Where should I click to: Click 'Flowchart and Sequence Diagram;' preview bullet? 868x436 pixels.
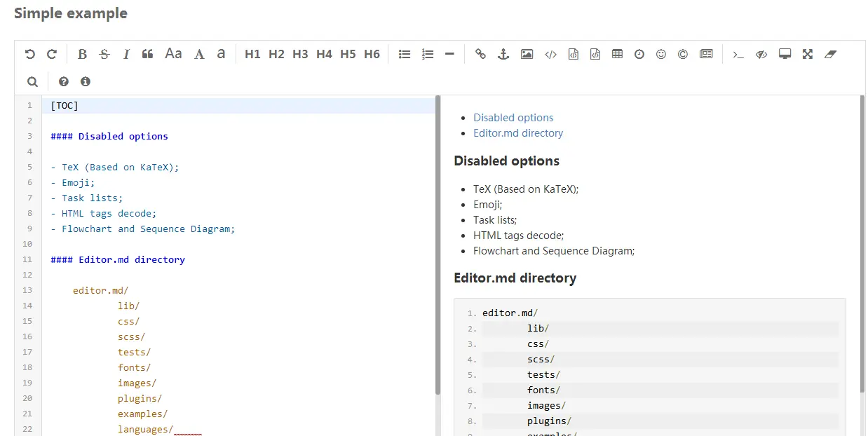(x=554, y=251)
